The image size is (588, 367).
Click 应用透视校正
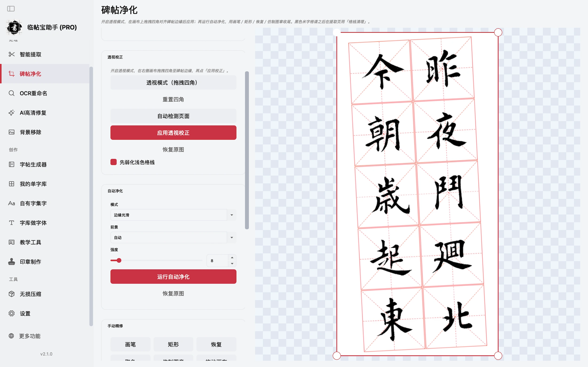173,132
